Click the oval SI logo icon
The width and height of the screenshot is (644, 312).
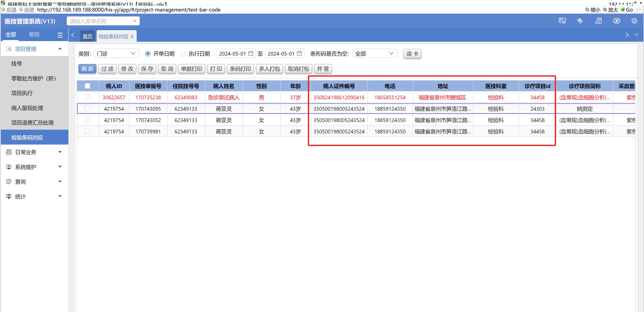(617, 21)
